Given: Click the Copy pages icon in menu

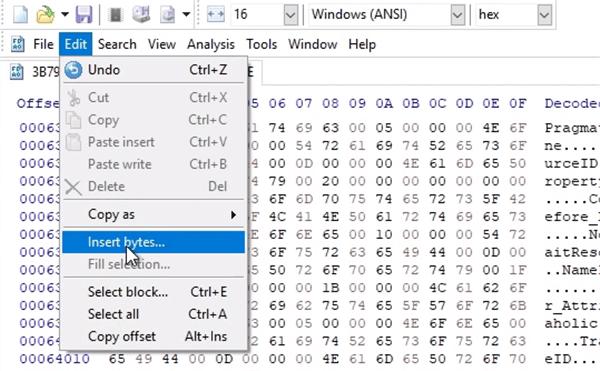Looking at the screenshot, I should click(73, 120).
